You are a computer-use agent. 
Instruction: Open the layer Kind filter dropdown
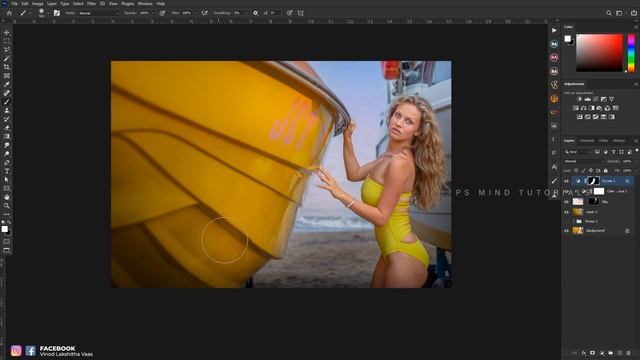578,152
